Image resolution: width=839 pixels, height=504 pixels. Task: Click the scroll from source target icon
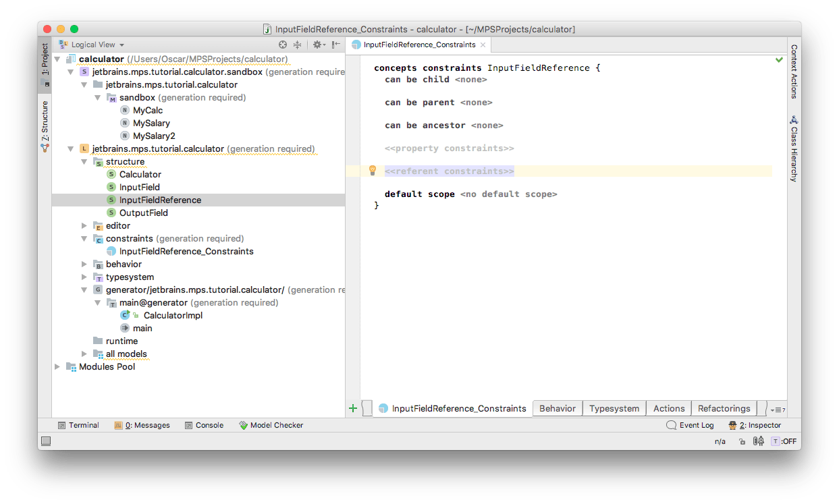[283, 45]
